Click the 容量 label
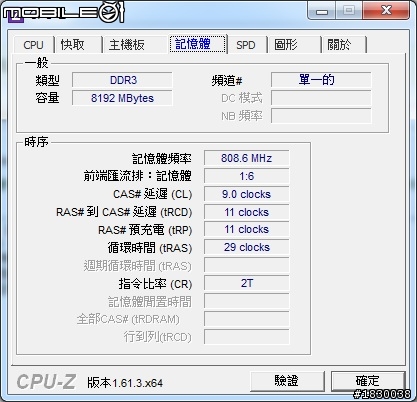 coord(47,98)
